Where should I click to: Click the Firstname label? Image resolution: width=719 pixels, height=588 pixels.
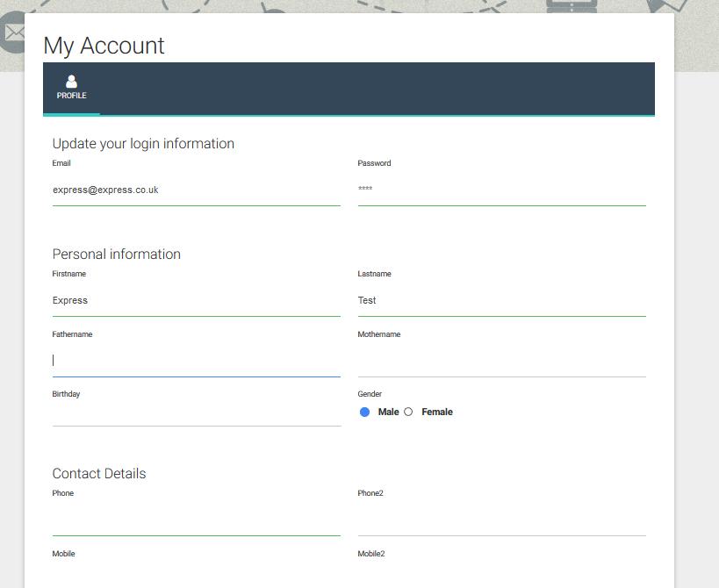click(x=68, y=274)
